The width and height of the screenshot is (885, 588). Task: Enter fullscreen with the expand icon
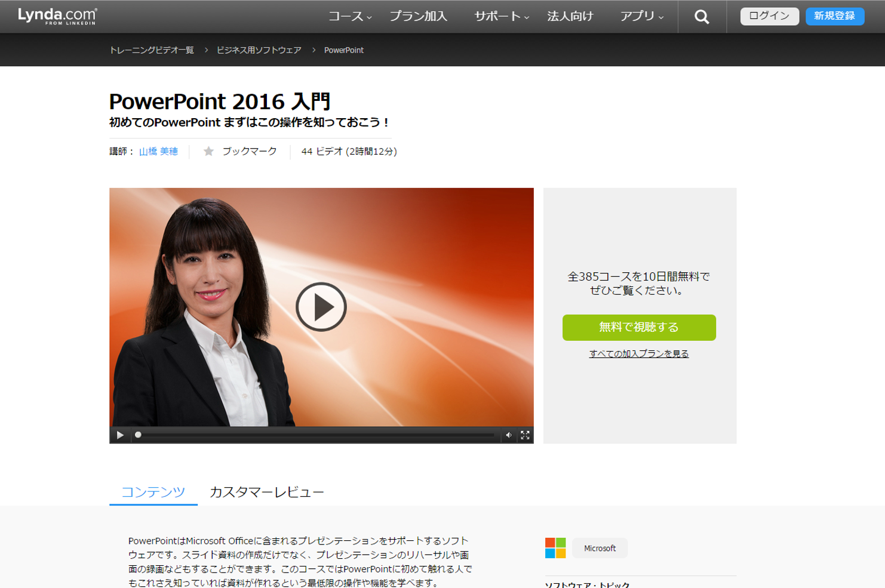[x=525, y=435]
